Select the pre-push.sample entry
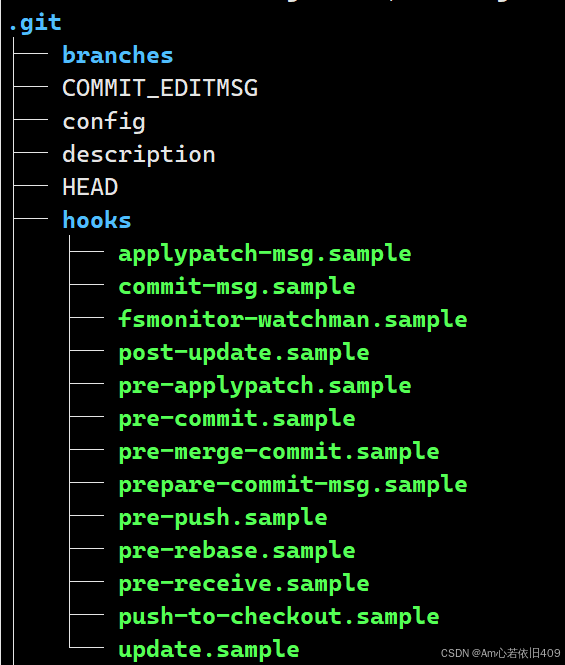The width and height of the screenshot is (565, 665). pos(223,518)
